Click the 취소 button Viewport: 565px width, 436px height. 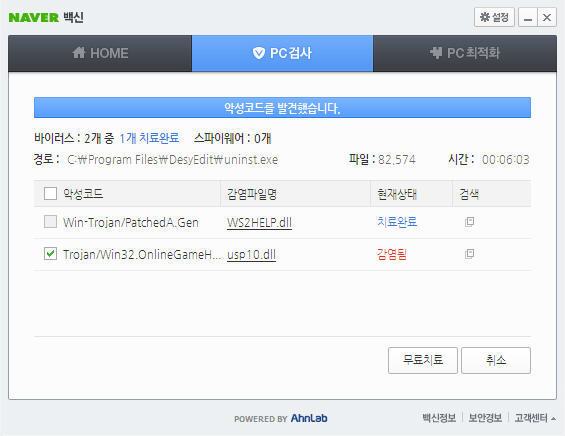(496, 360)
